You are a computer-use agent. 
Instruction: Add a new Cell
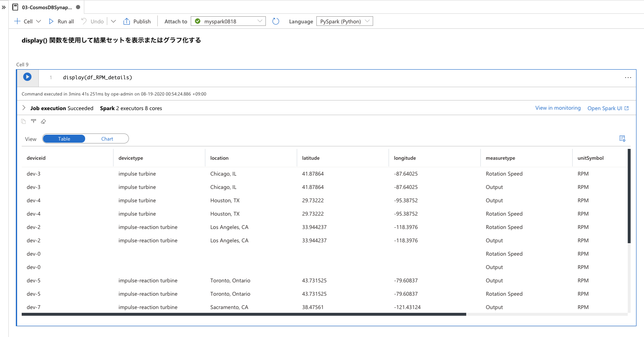(28, 21)
